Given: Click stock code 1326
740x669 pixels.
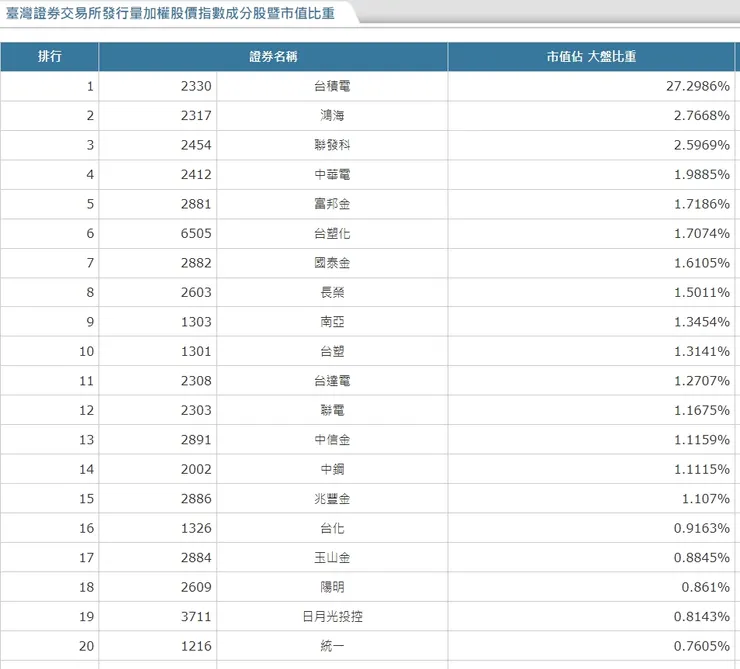Looking at the screenshot, I should pyautogui.click(x=196, y=528).
